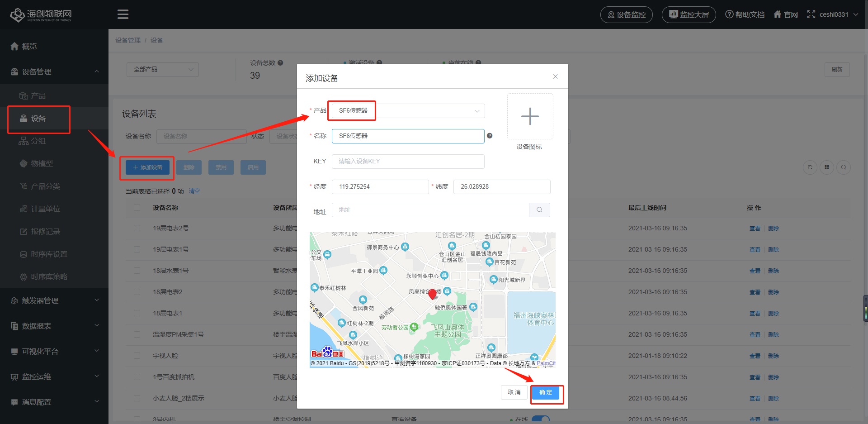Go to 概览 overview menu

[x=54, y=46]
